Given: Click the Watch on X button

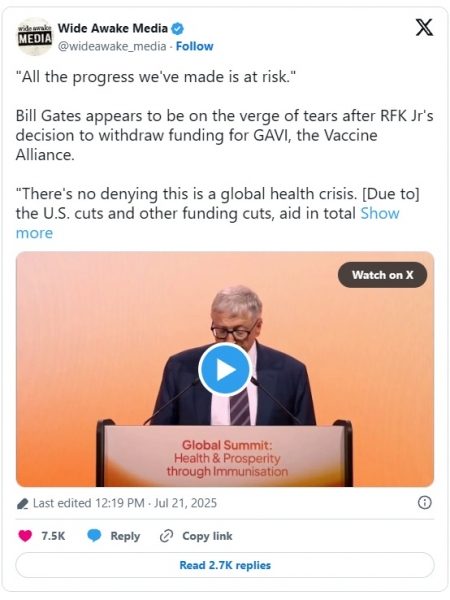Looking at the screenshot, I should [382, 275].
